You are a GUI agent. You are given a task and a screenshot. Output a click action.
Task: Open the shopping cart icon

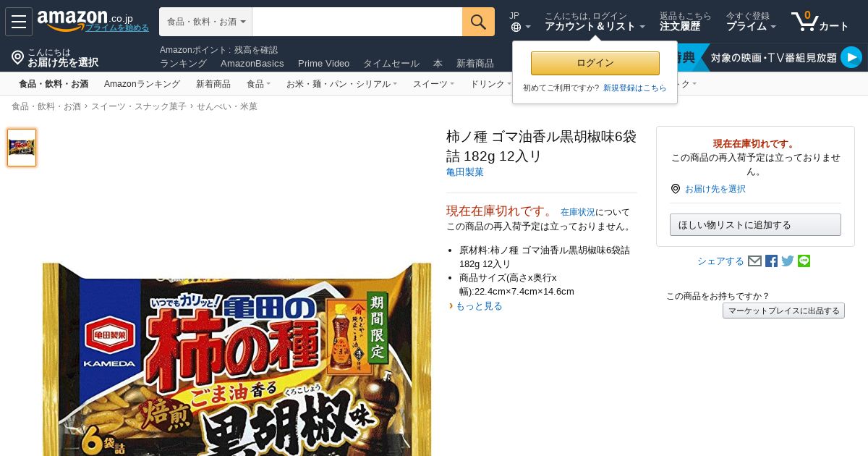point(820,22)
